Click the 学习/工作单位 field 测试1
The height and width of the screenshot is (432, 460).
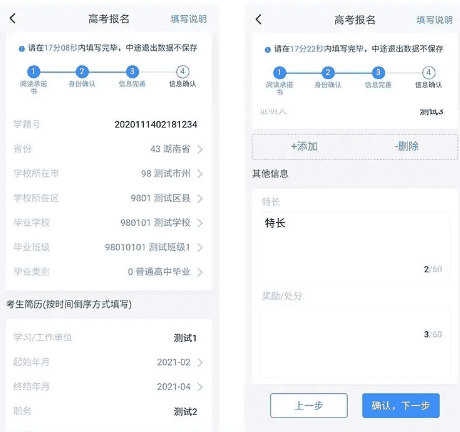[x=185, y=338]
